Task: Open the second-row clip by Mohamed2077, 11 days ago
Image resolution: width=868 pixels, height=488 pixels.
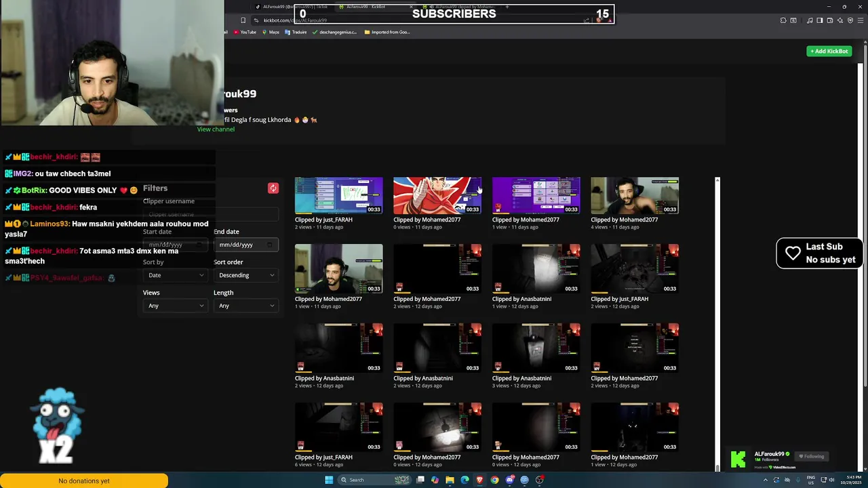Action: (x=338, y=268)
